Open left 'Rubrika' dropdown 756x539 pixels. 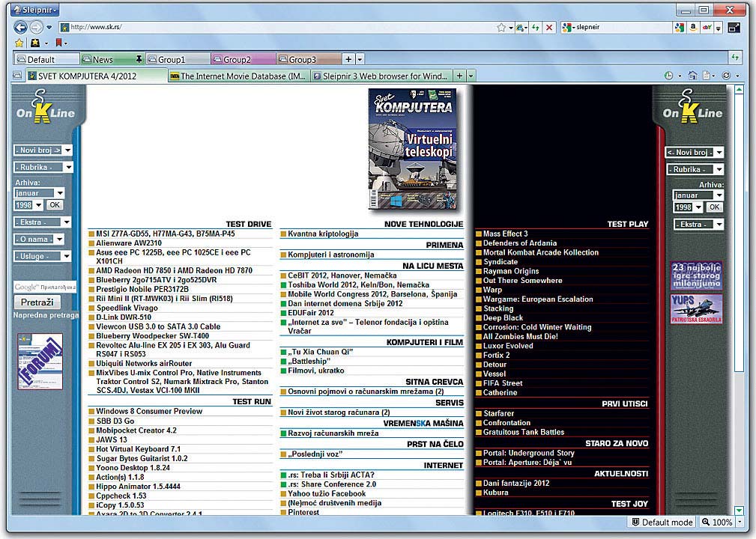coord(43,167)
